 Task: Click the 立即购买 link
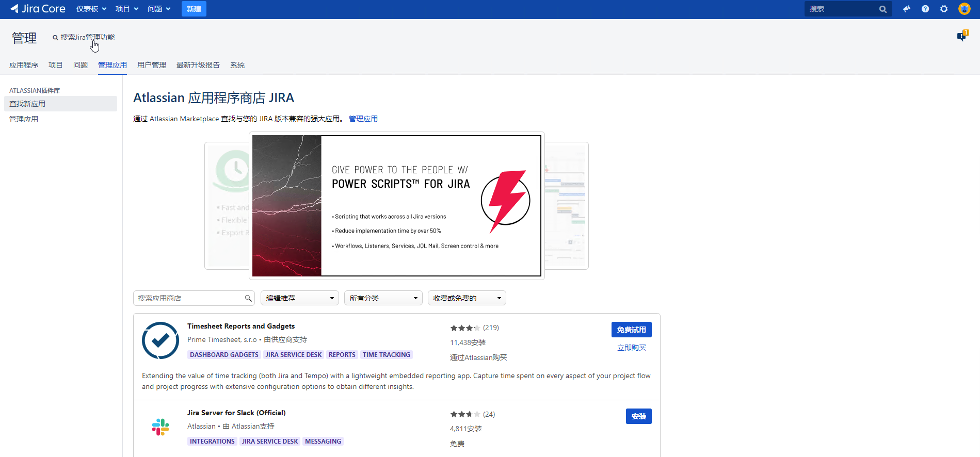click(632, 348)
